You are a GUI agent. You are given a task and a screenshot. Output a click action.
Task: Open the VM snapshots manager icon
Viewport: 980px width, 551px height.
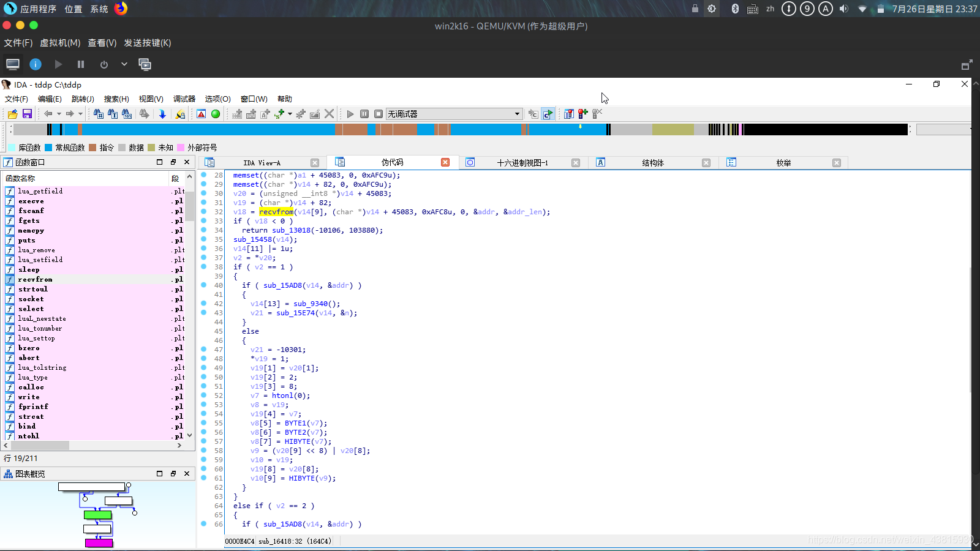coord(145,64)
